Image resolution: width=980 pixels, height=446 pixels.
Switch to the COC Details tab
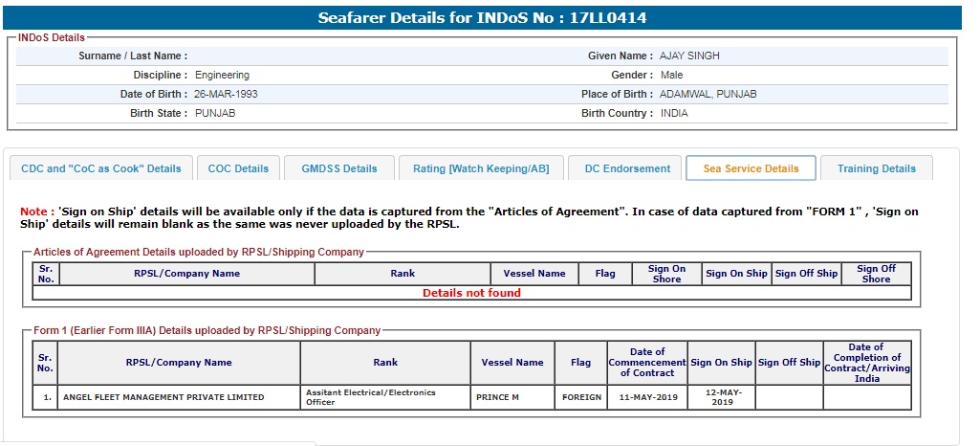tap(238, 168)
